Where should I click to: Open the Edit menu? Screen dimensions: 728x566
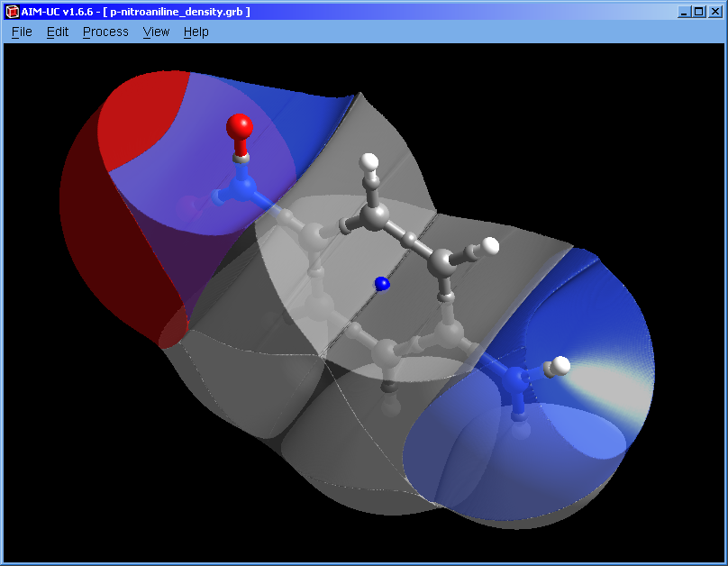58,32
